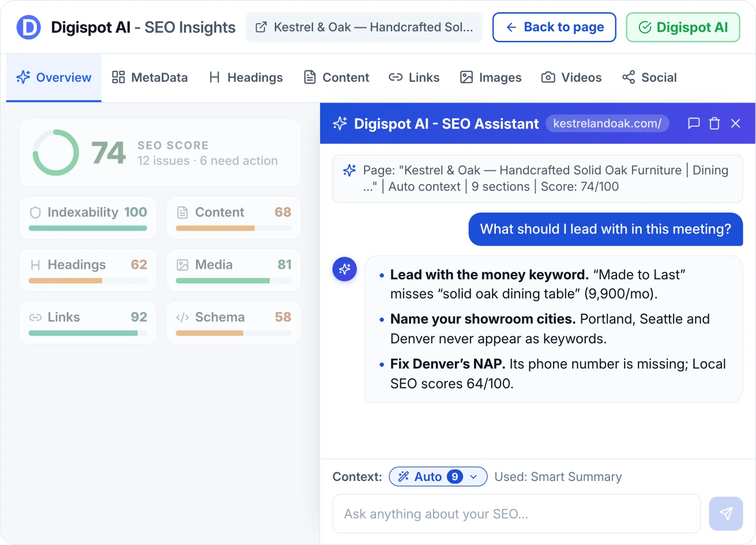756x545 pixels.
Task: Open the Links 92 score card
Action: (88, 323)
